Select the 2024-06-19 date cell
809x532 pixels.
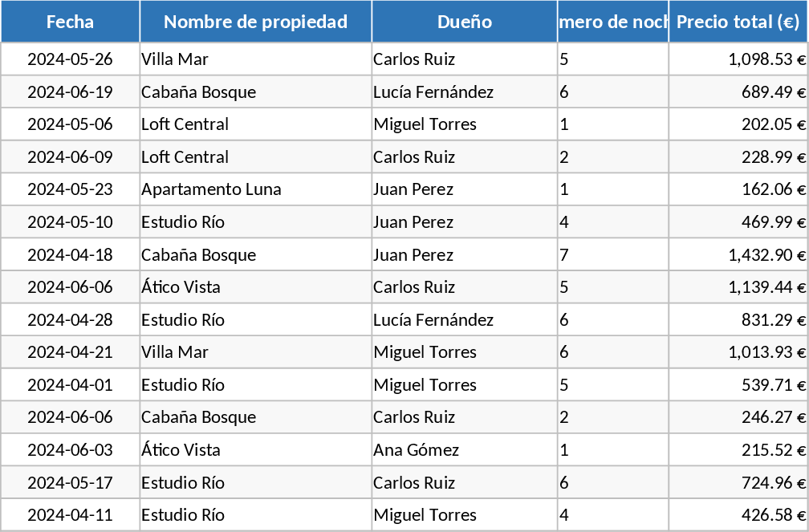70,92
